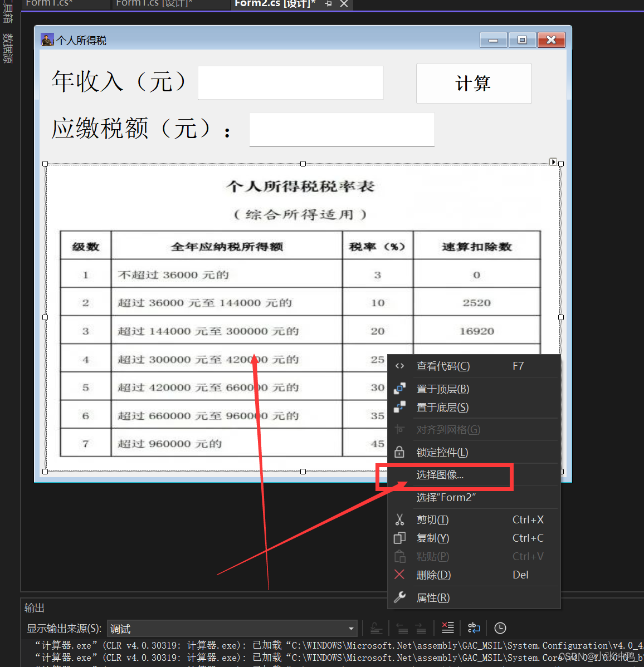Toggle word wrap in the output panel

coord(474,628)
